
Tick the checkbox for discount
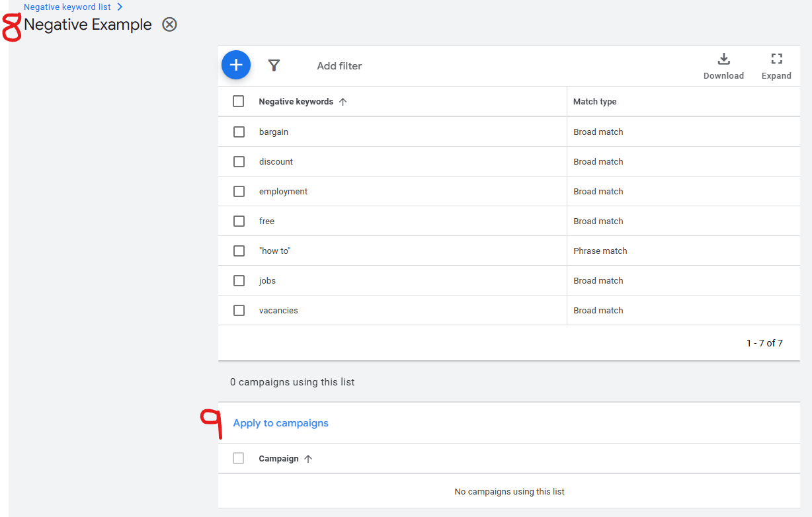click(239, 161)
